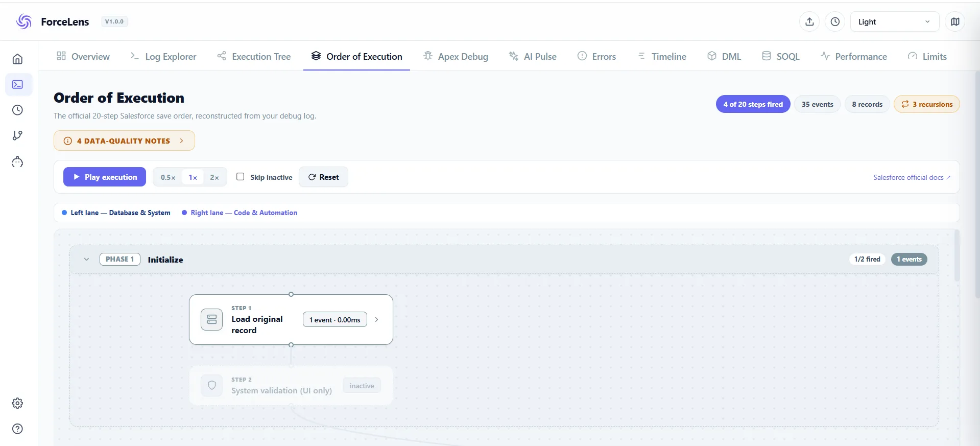Click the ForceLens spiral logo
Image resolution: width=980 pixels, height=446 pixels.
click(23, 21)
